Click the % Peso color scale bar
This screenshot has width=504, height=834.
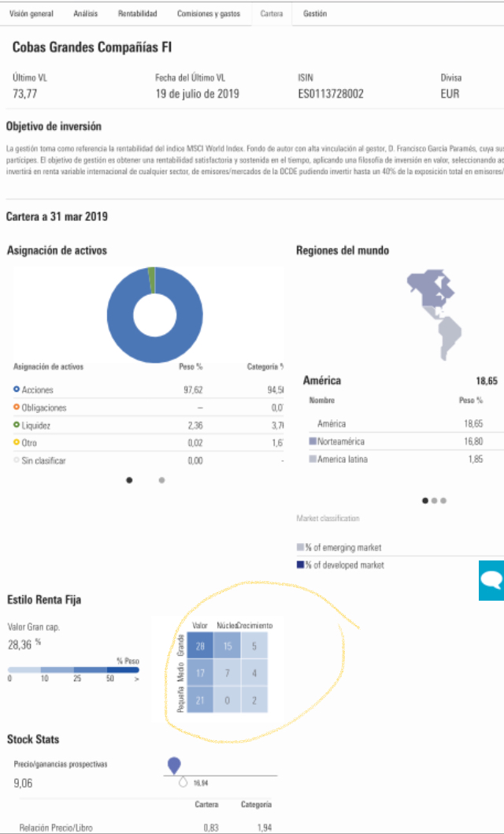coord(73,670)
